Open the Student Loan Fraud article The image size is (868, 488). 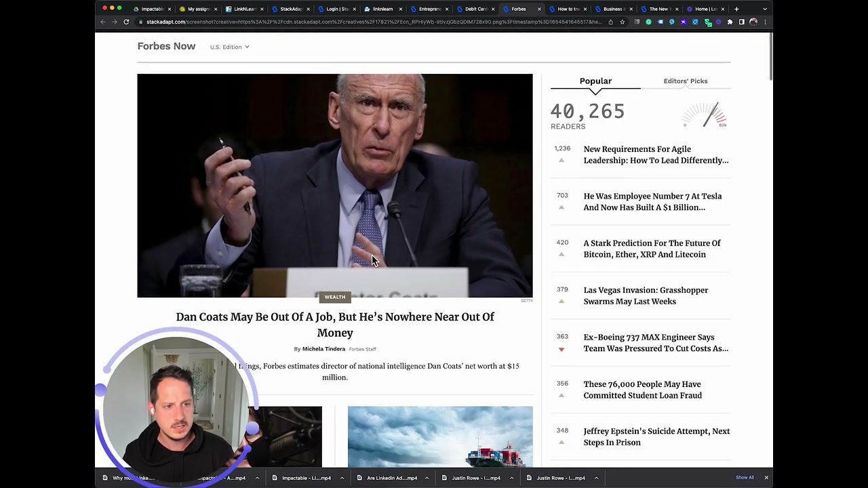click(642, 390)
